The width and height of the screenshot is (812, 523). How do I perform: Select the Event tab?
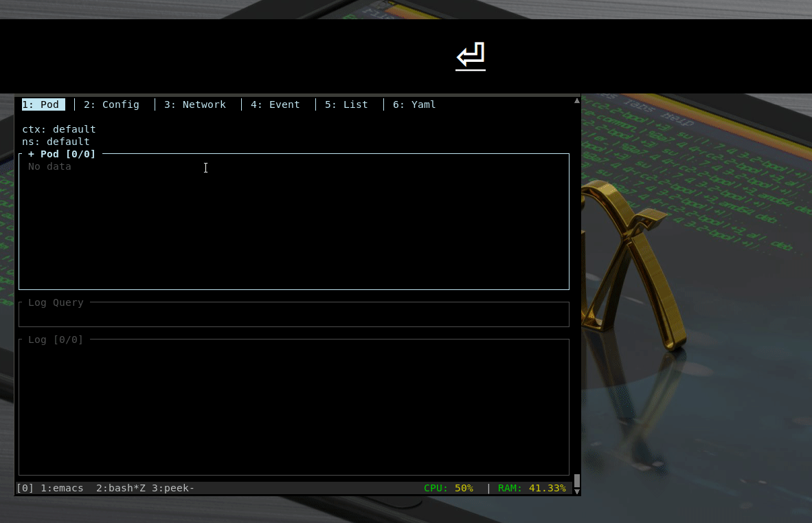tap(275, 104)
